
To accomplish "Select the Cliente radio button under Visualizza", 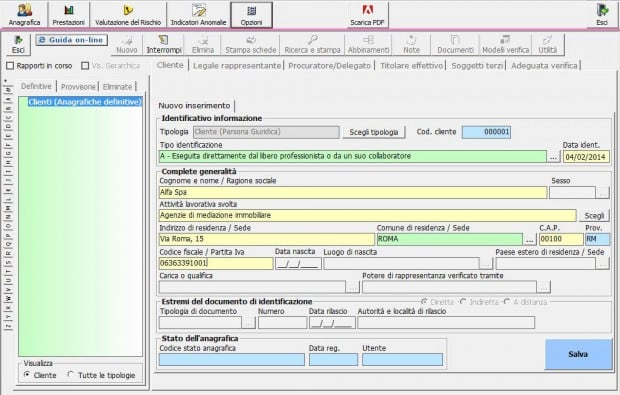I will tap(27, 374).
